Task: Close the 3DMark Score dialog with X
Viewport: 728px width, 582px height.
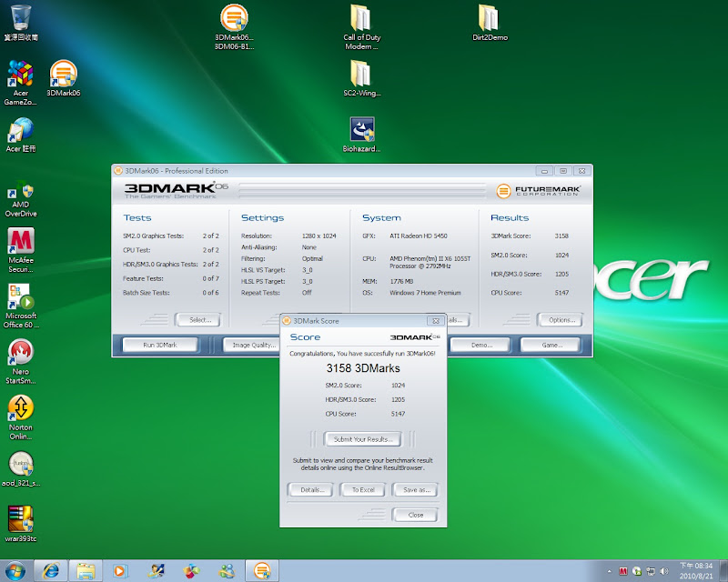Action: point(436,321)
